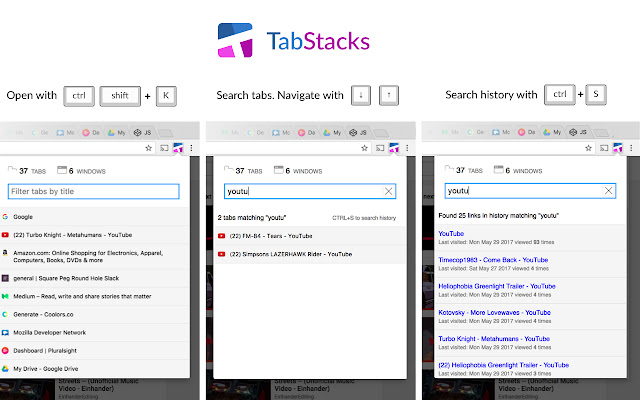Click the right popup search field with 'youtu'
The width and height of the screenshot is (640, 400).
click(530, 191)
